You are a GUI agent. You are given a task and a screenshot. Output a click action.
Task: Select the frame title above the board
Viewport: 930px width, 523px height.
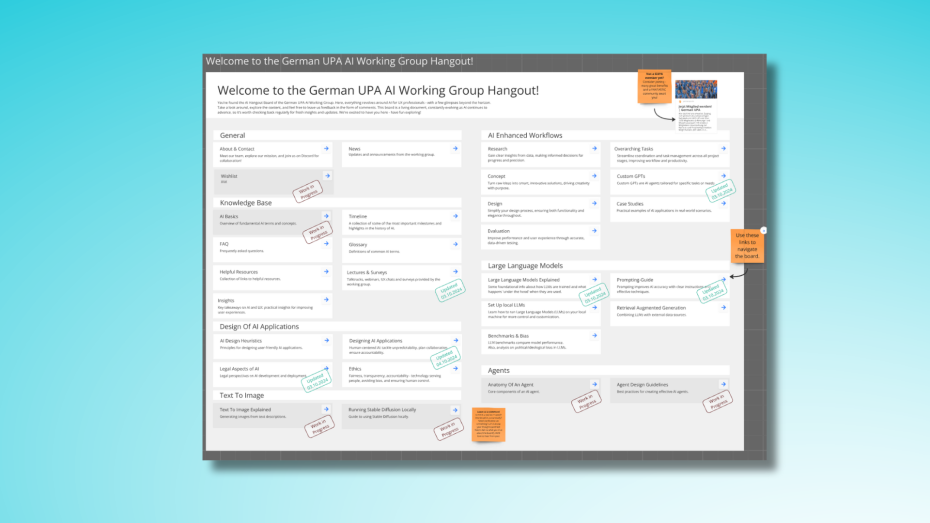(340, 61)
